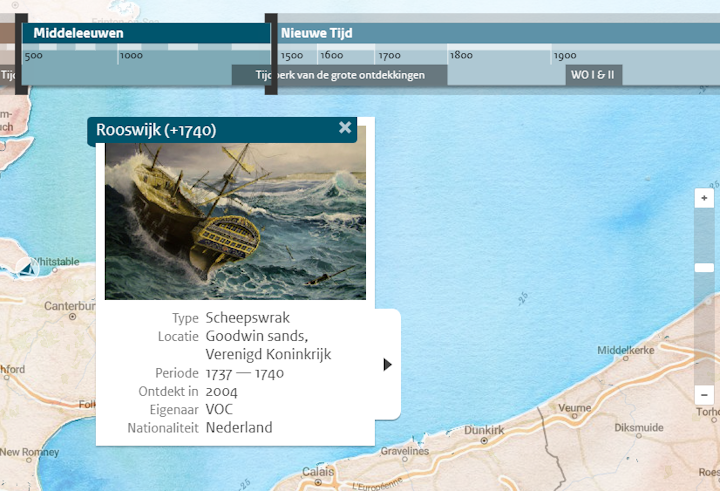720x491 pixels.
Task: Click the 'Scheepswrak' type value
Action: pyautogui.click(x=248, y=317)
